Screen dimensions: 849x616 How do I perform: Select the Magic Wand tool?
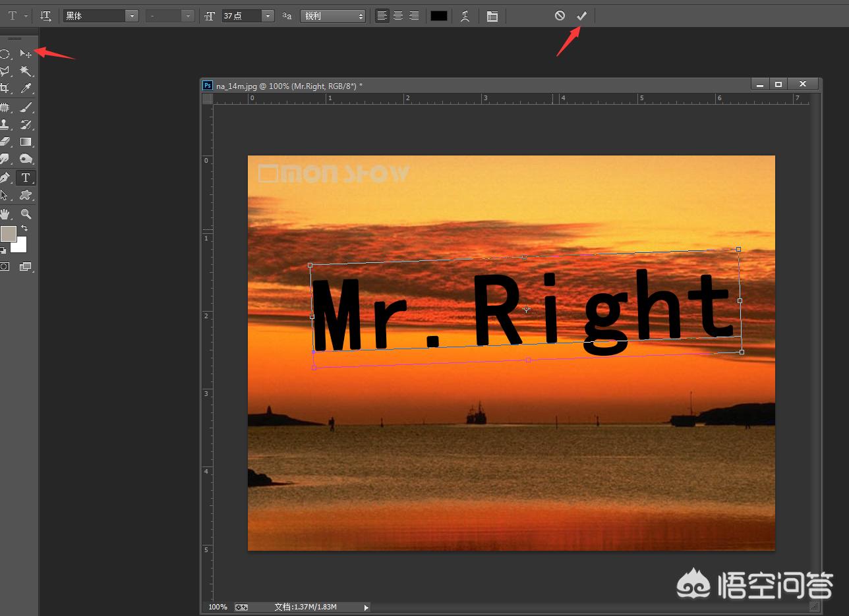[26, 70]
